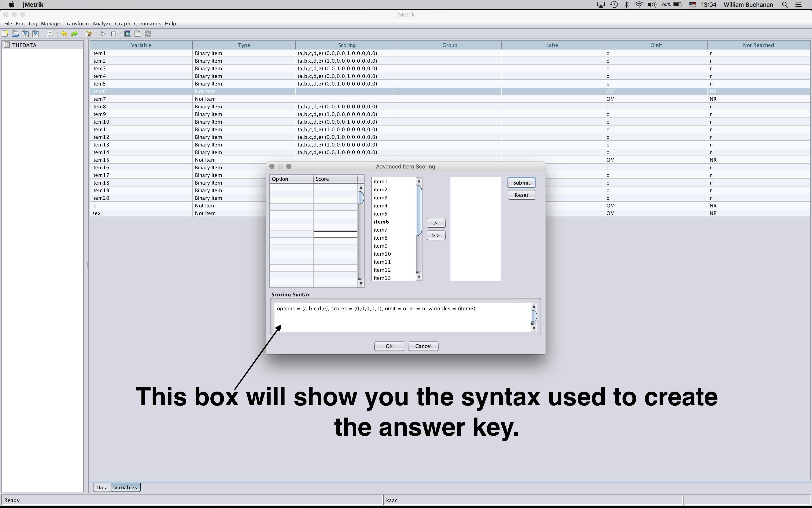Open the Log menu
This screenshot has height=508, width=812.
pyautogui.click(x=33, y=23)
